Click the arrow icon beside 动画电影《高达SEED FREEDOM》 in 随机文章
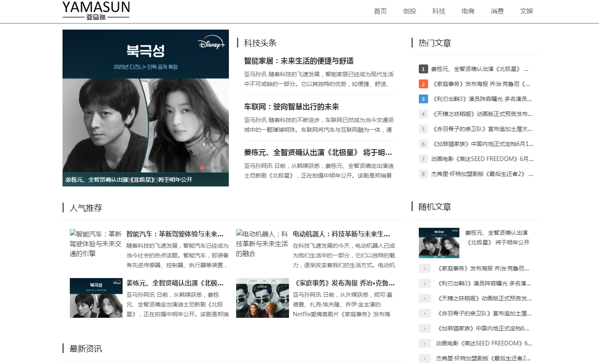 tap(425, 343)
